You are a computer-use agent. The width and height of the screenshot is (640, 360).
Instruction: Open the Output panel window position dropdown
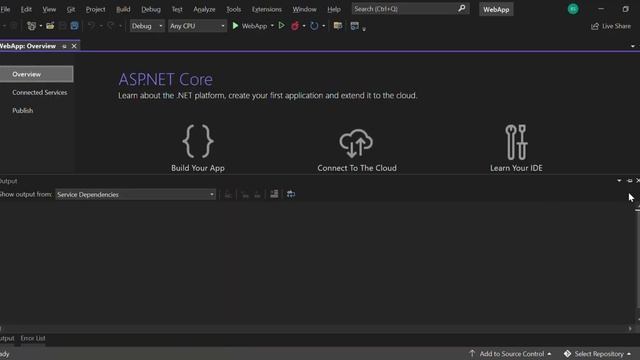619,180
